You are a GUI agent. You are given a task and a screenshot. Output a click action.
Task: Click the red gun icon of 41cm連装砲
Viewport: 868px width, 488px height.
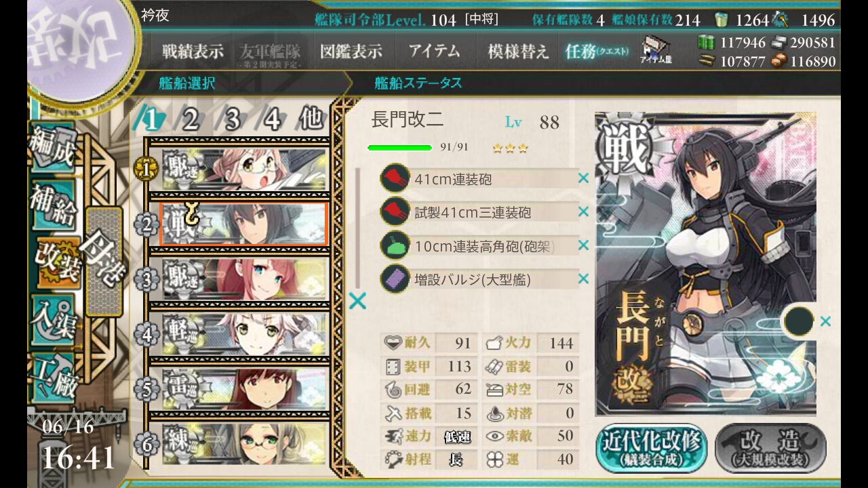(395, 179)
